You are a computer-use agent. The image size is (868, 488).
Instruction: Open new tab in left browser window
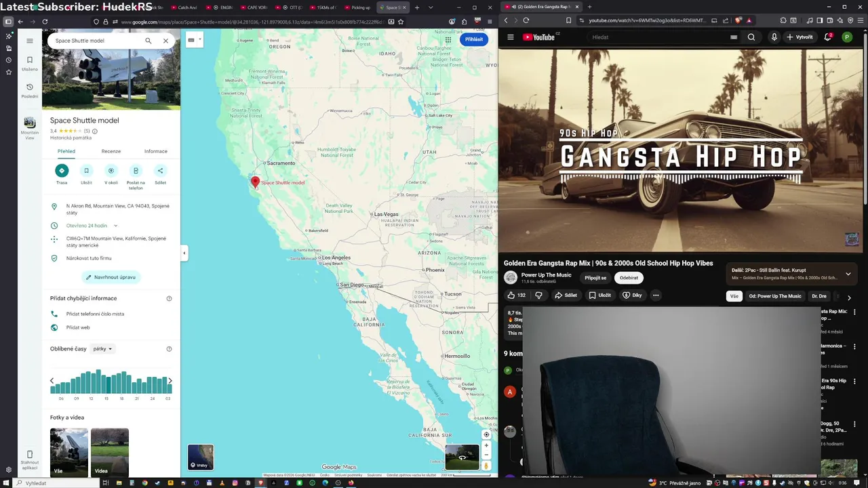(417, 7)
